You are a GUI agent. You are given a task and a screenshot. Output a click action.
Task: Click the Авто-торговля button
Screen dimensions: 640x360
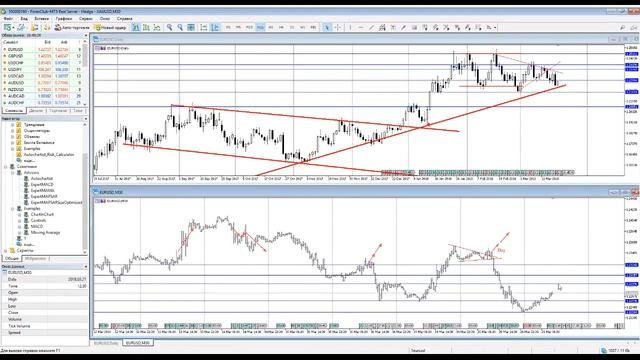point(72,27)
